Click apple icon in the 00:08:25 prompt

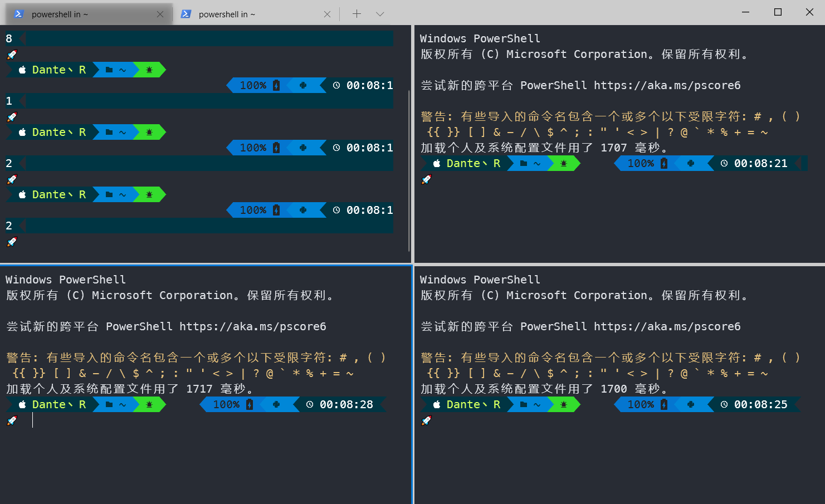pos(437,404)
